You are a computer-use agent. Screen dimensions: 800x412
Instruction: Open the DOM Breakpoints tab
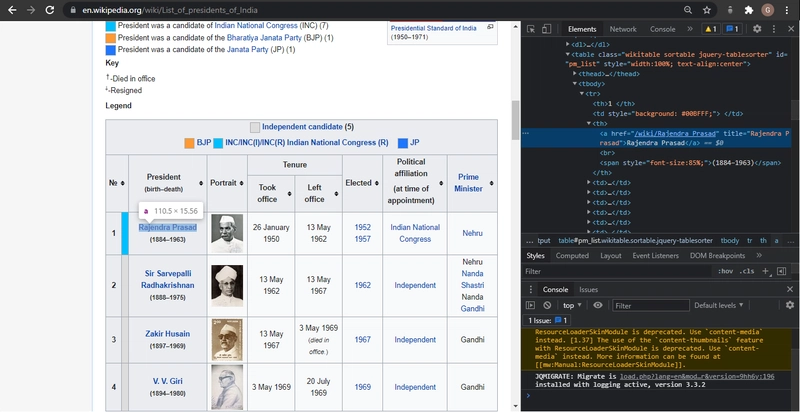(717, 255)
